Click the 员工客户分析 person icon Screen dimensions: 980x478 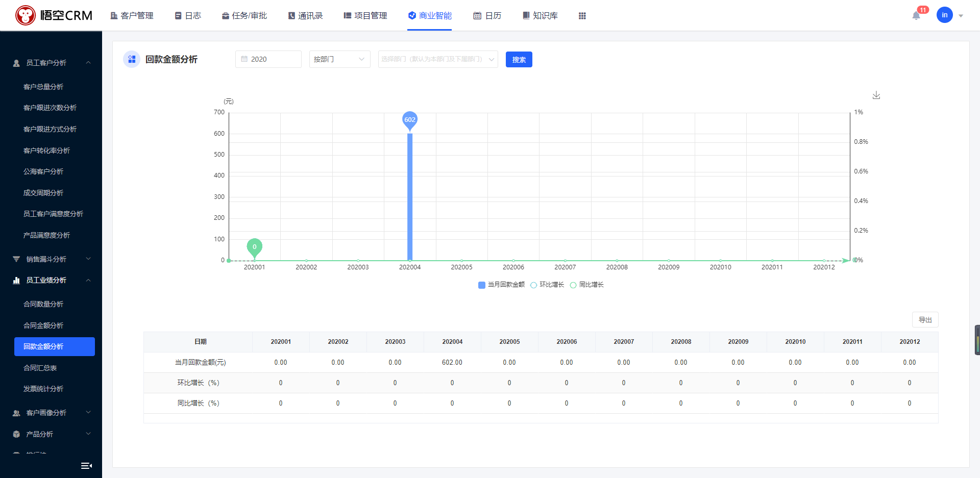(16, 63)
